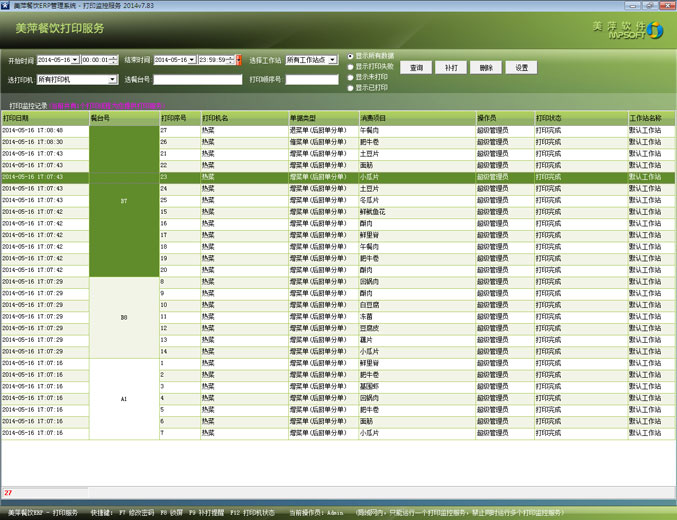This screenshot has width=677, height=520.
Task: Click print number 1 cell
Action: pos(180,363)
